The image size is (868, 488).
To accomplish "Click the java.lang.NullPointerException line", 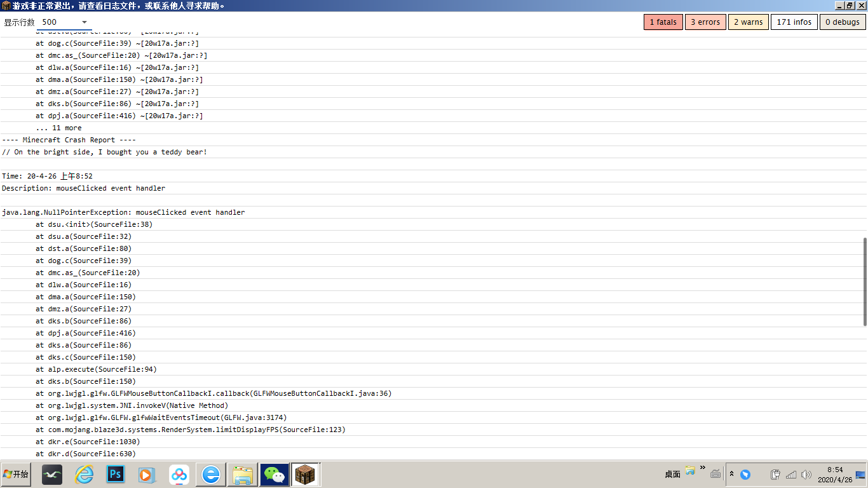I will [x=123, y=212].
